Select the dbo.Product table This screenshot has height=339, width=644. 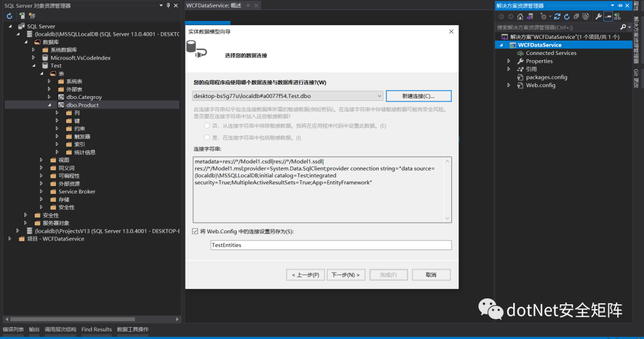point(82,105)
